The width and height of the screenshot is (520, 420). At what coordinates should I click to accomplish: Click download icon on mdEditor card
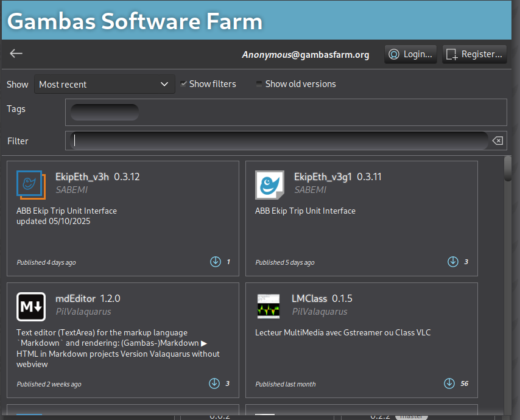pos(214,383)
